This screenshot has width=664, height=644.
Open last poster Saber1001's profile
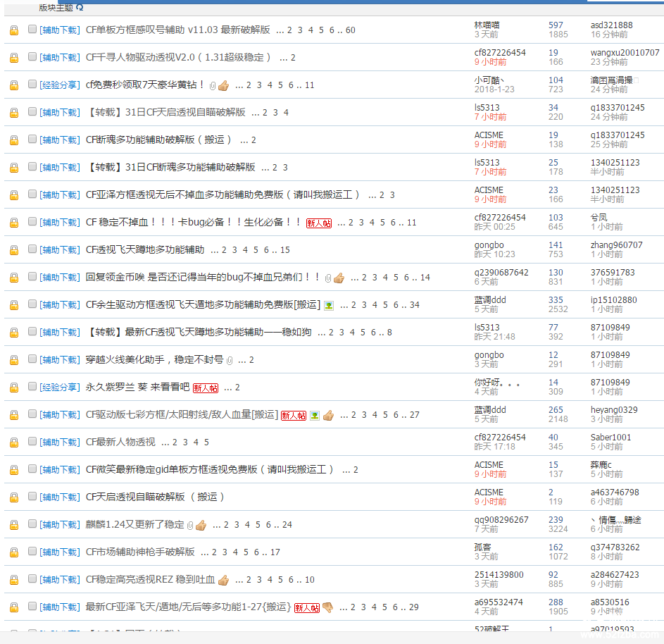pyautogui.click(x=610, y=438)
